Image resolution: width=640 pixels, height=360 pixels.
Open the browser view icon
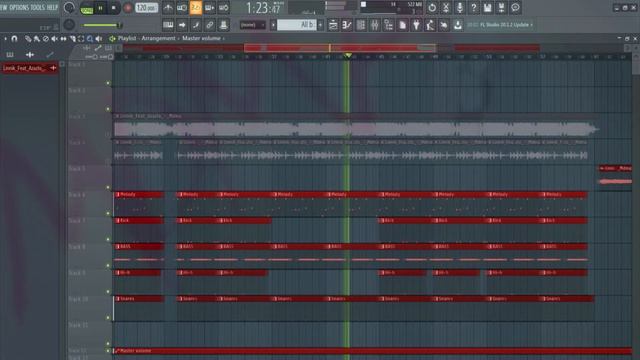388,25
